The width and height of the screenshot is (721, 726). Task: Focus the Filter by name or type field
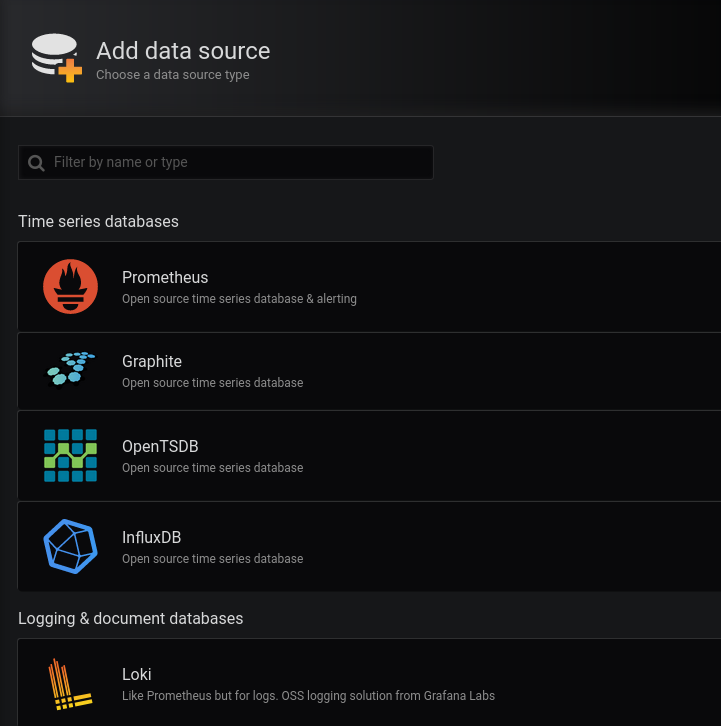point(226,163)
